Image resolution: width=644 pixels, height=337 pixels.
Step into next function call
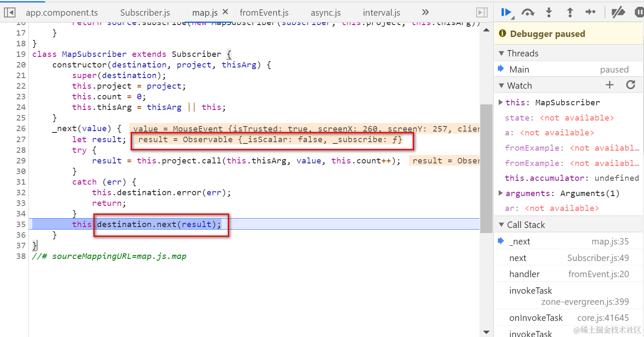pos(549,12)
